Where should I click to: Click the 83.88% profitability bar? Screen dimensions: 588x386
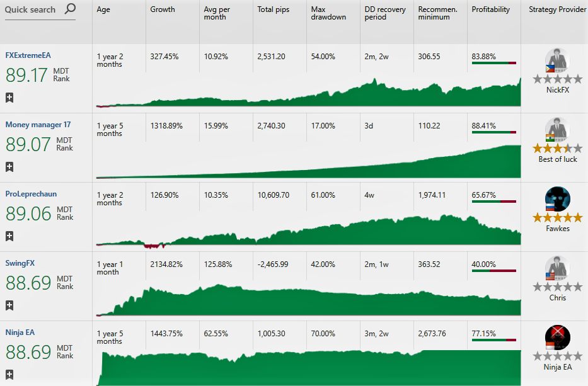pyautogui.click(x=494, y=63)
